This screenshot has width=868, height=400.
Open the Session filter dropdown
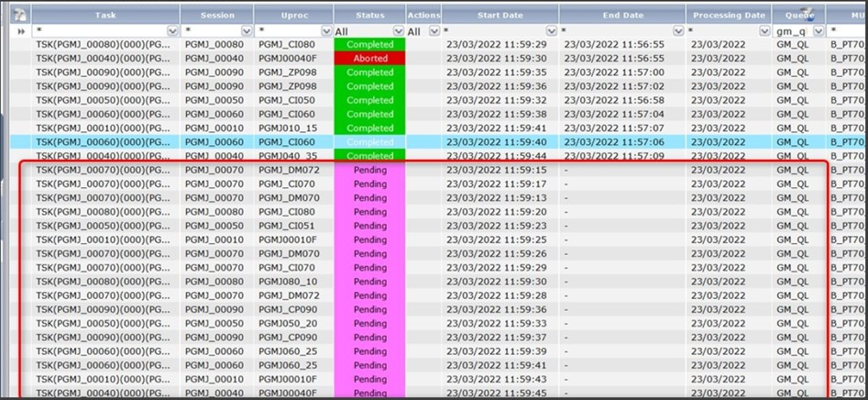pyautogui.click(x=247, y=31)
